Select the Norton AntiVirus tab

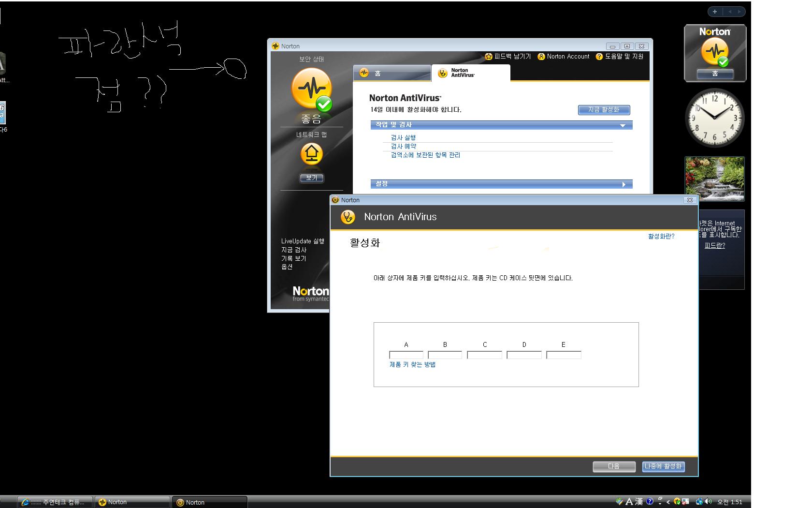[471, 73]
